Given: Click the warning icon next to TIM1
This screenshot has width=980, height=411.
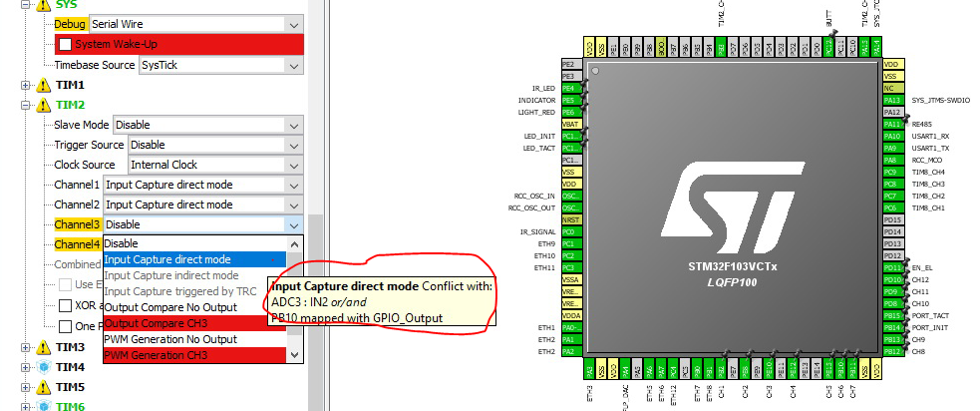Looking at the screenshot, I should (x=43, y=85).
